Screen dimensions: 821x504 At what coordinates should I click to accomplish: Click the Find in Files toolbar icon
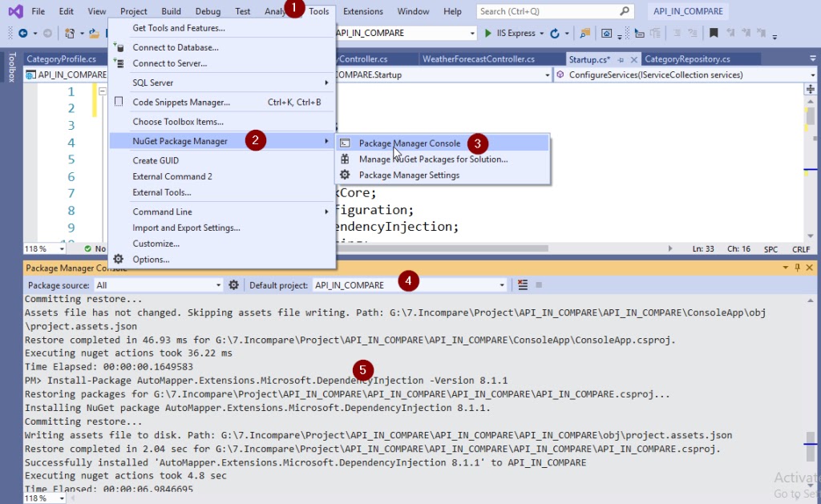coord(584,34)
